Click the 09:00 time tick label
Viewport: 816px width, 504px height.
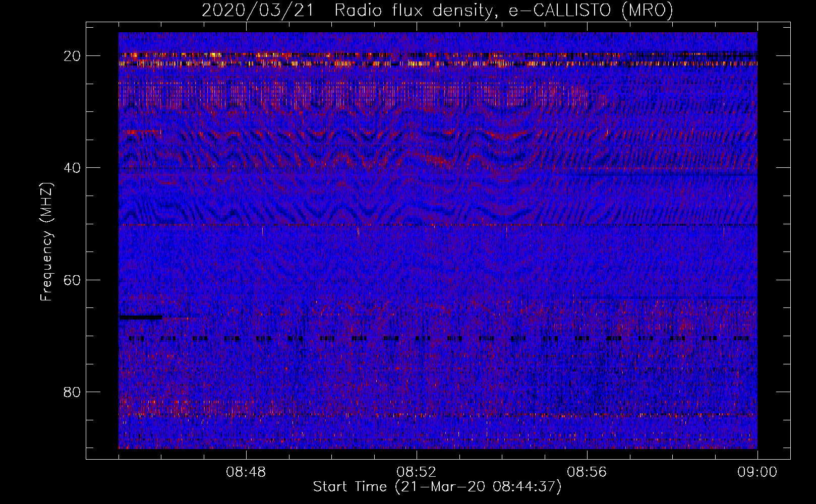(757, 472)
